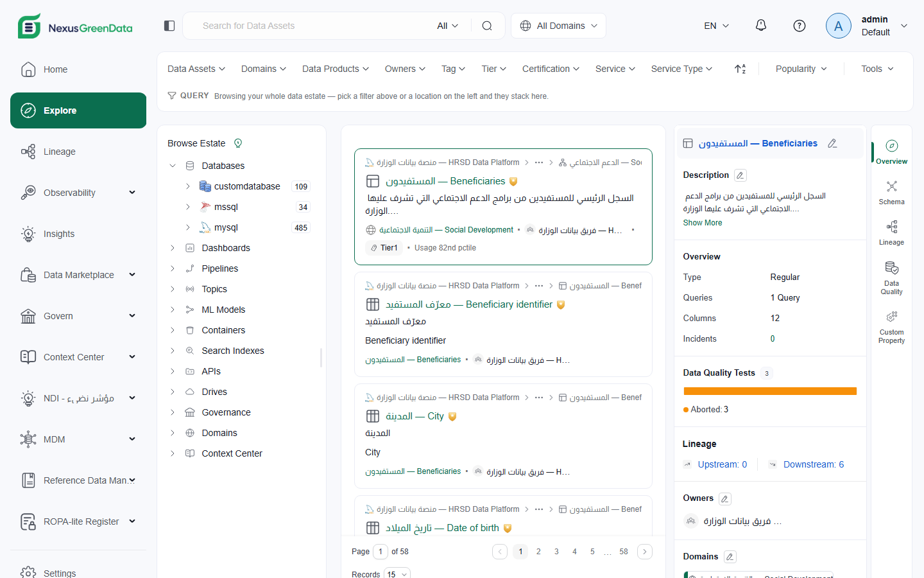Expand the Dashboards tree node
The height and width of the screenshot is (578, 924).
[x=173, y=248]
